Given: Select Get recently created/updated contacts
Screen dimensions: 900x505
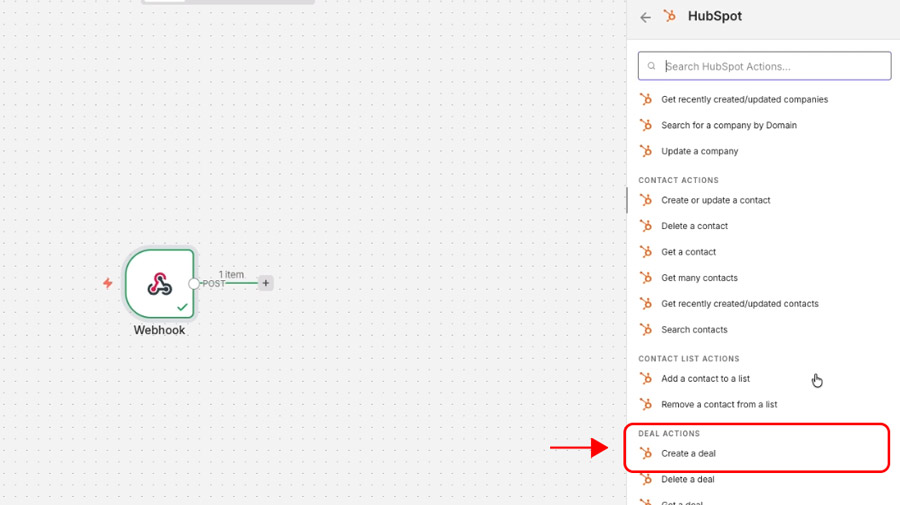Looking at the screenshot, I should (739, 304).
